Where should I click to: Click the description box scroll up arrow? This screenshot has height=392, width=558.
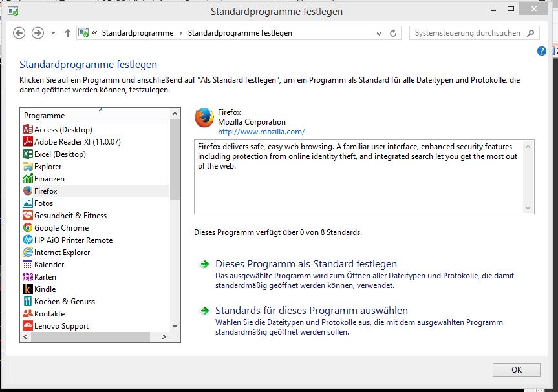pos(528,147)
